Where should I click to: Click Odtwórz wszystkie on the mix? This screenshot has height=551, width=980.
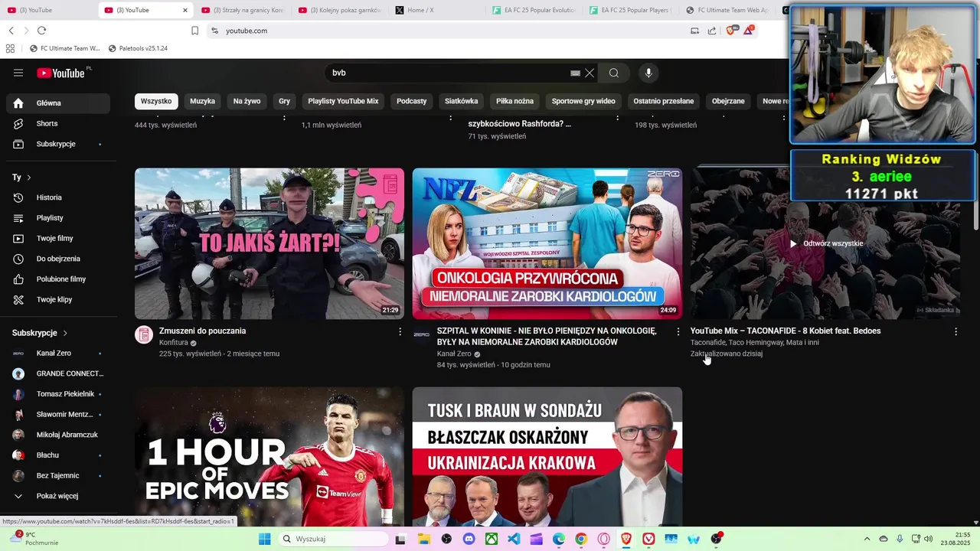pos(825,243)
